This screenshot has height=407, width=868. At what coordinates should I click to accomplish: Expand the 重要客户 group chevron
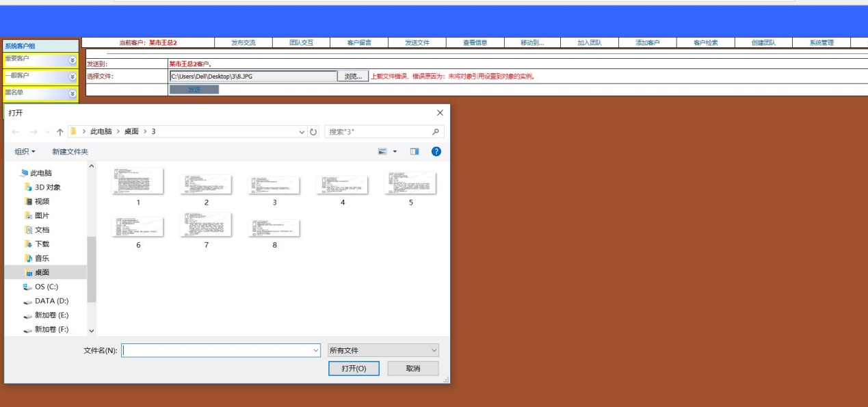73,60
